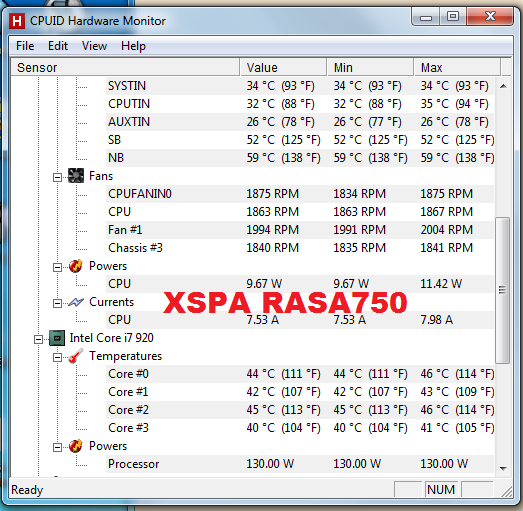Viewport: 523px width, 511px height.
Task: Collapse the Intel Core i7 920 node
Action: pyautogui.click(x=38, y=339)
